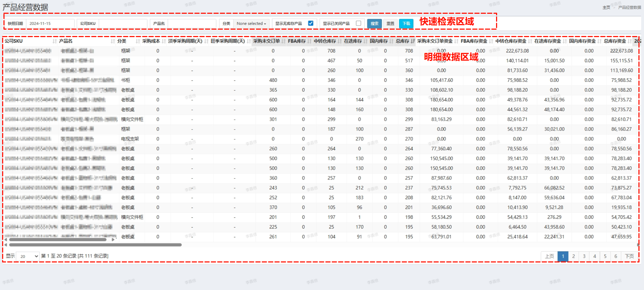Click sort icon on 公司SKU column
This screenshot has height=290, width=644.
(55, 41)
